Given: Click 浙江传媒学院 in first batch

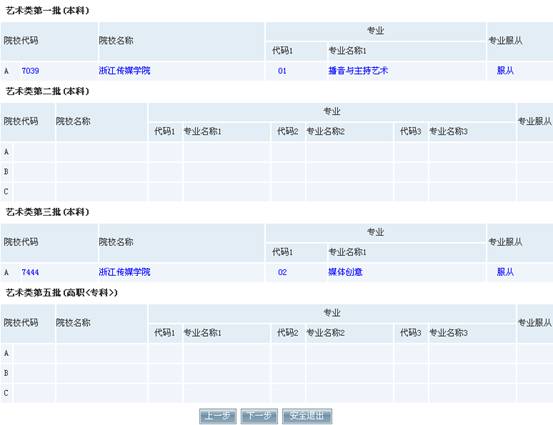Looking at the screenshot, I should [x=124, y=71].
